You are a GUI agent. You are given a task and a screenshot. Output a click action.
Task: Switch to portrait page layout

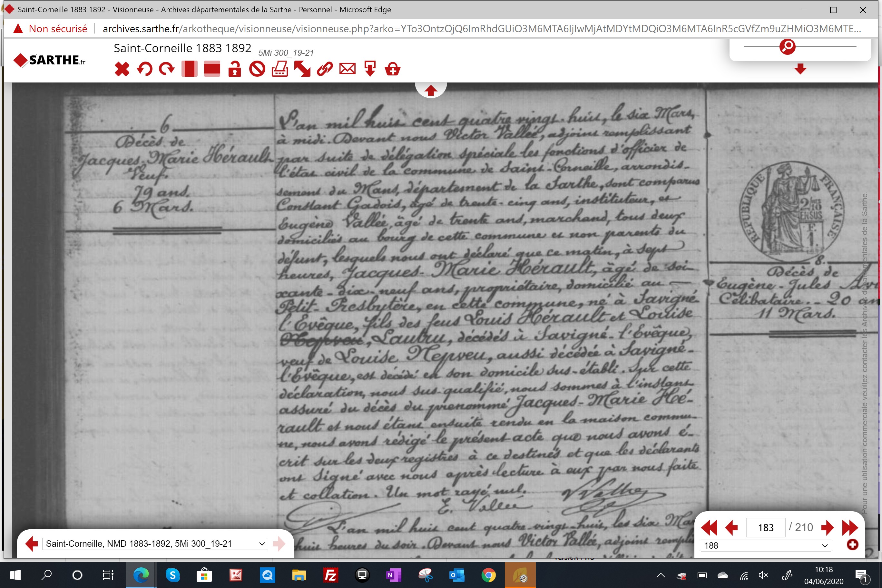pyautogui.click(x=189, y=69)
